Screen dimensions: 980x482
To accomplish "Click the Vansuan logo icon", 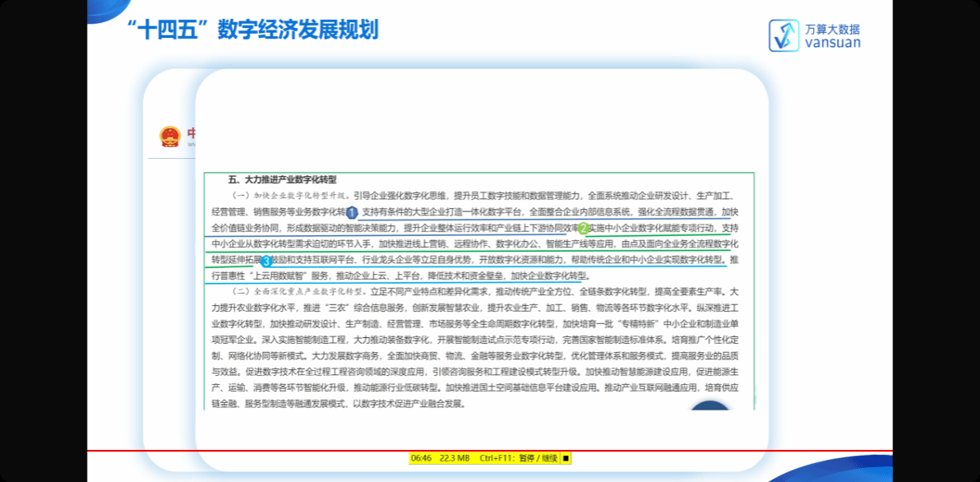I will coord(784,35).
